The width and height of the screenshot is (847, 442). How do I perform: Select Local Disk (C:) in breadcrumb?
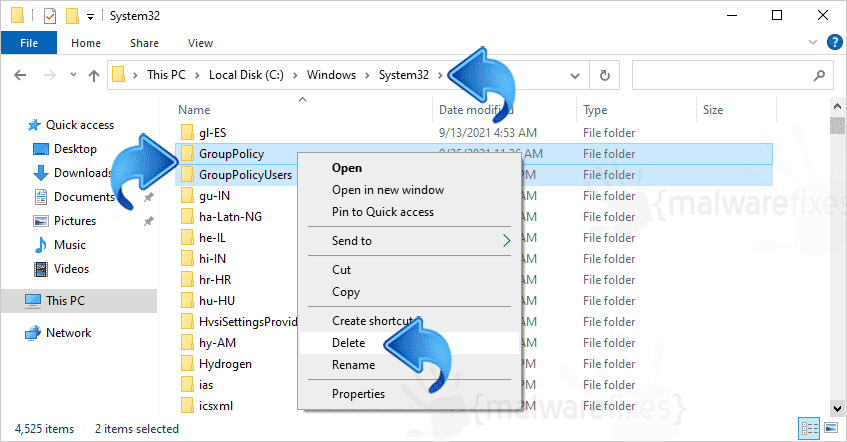pos(246,75)
